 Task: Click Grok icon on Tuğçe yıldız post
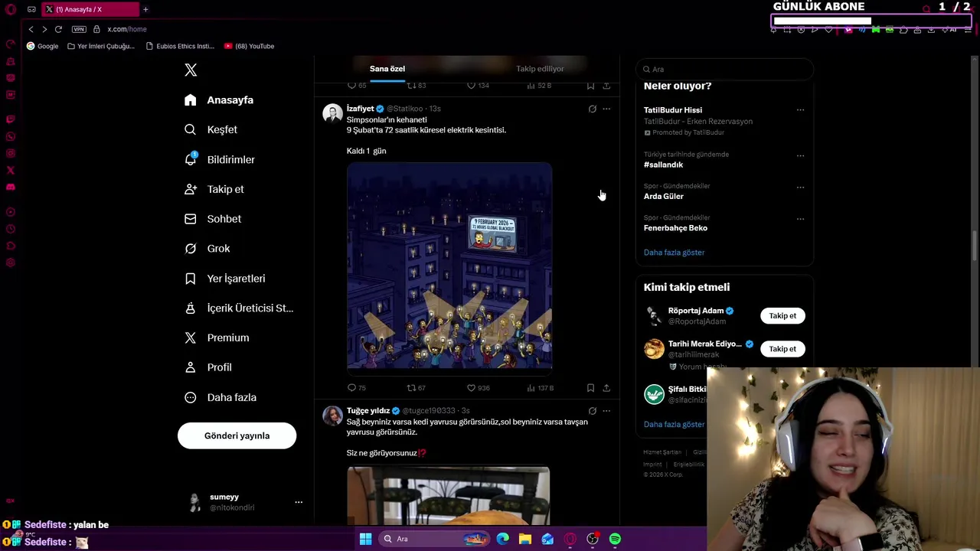point(592,411)
